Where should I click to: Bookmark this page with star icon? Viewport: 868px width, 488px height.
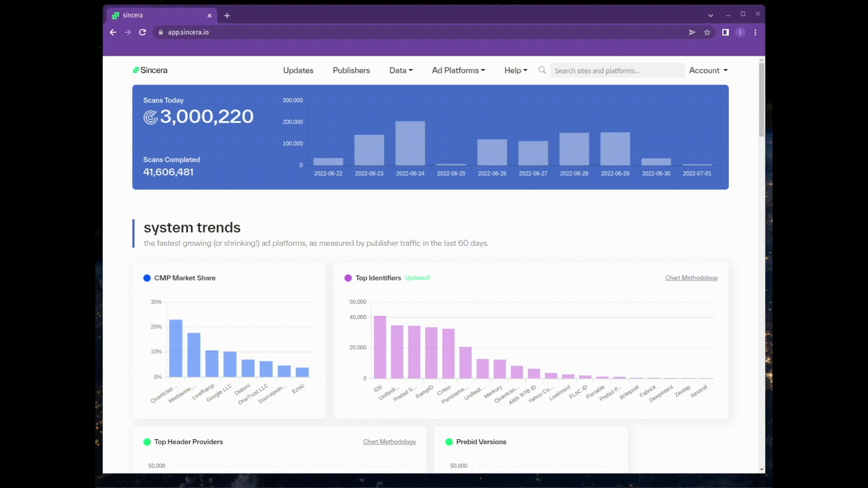click(x=707, y=32)
